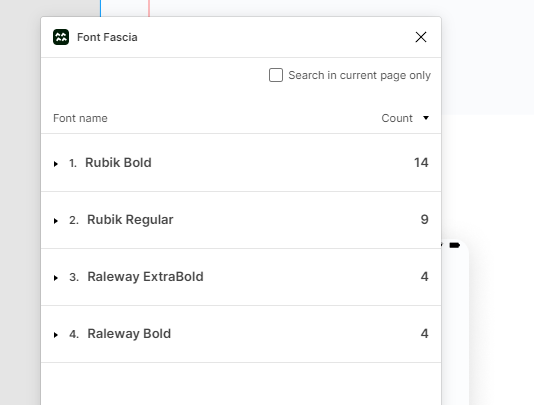Click the count 4 for Raleway ExtraBold
534x405 pixels.
tap(424, 276)
